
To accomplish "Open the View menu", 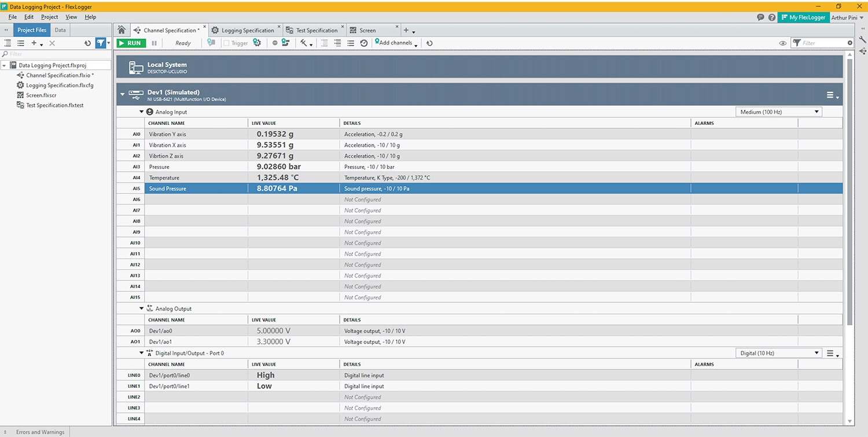I will [x=71, y=17].
